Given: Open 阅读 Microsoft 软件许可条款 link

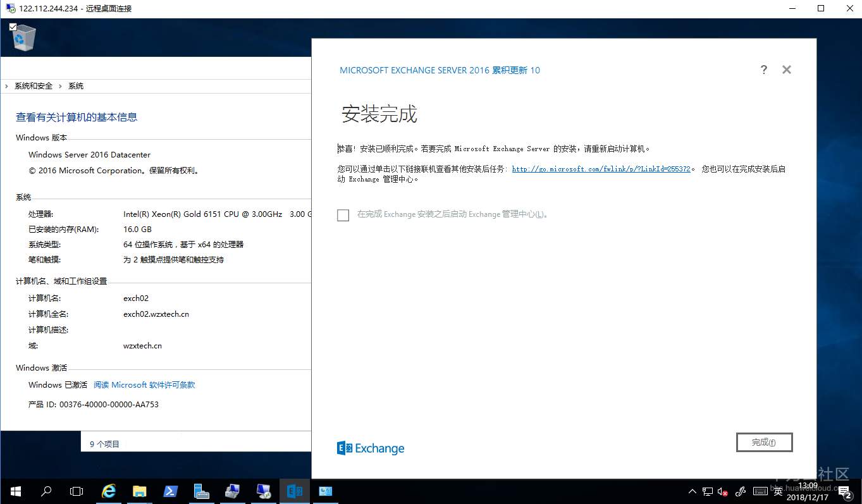Looking at the screenshot, I should 144,384.
